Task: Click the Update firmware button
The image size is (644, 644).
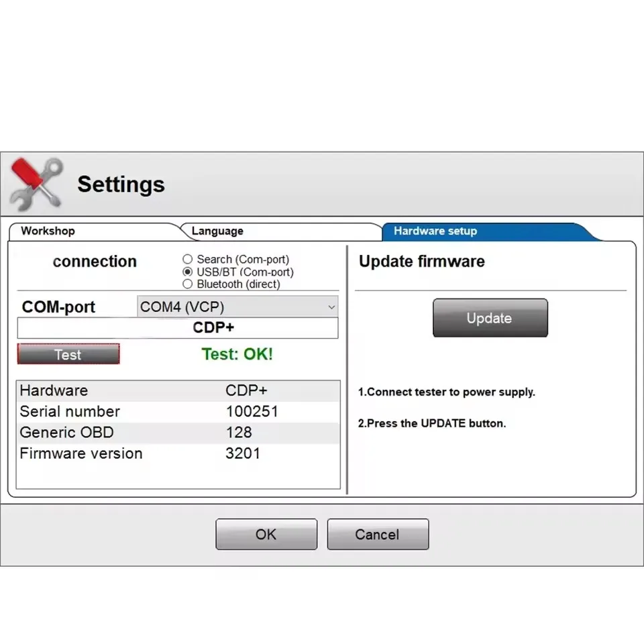Action: point(490,318)
